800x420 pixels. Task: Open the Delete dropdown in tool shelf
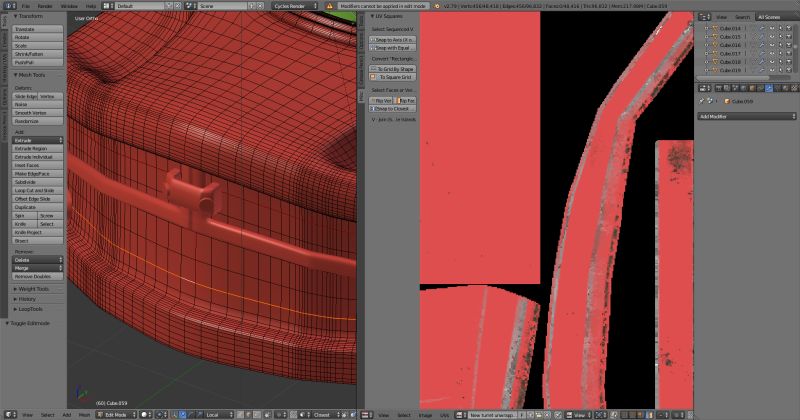[x=37, y=260]
